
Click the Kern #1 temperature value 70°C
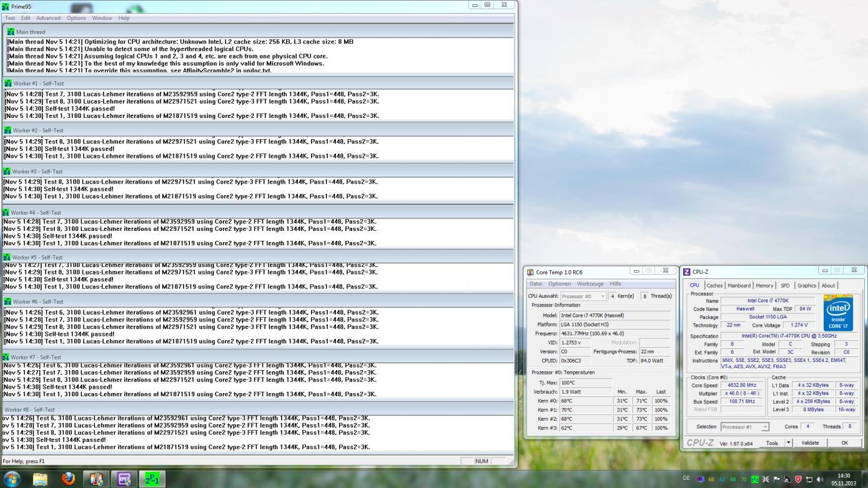click(586, 410)
